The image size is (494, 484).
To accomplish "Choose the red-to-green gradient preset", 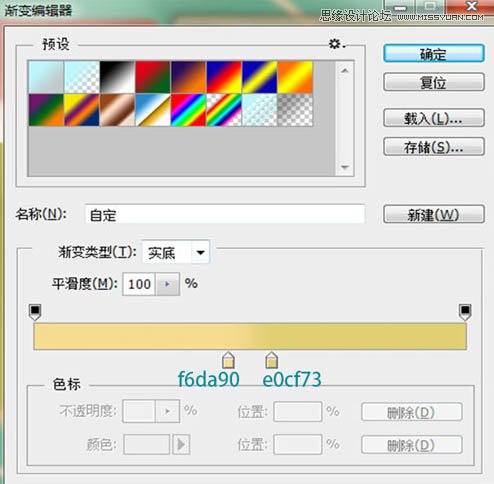I will 153,77.
